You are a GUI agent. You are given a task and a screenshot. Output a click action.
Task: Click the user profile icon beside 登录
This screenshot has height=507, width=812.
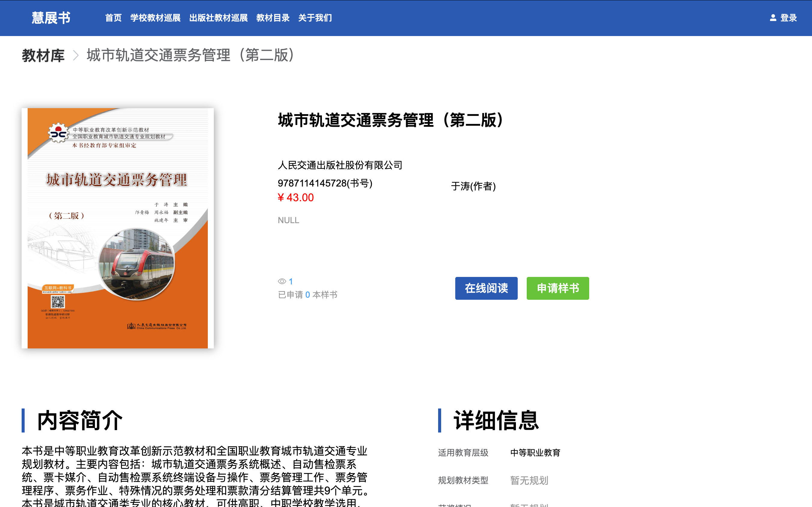point(773,18)
